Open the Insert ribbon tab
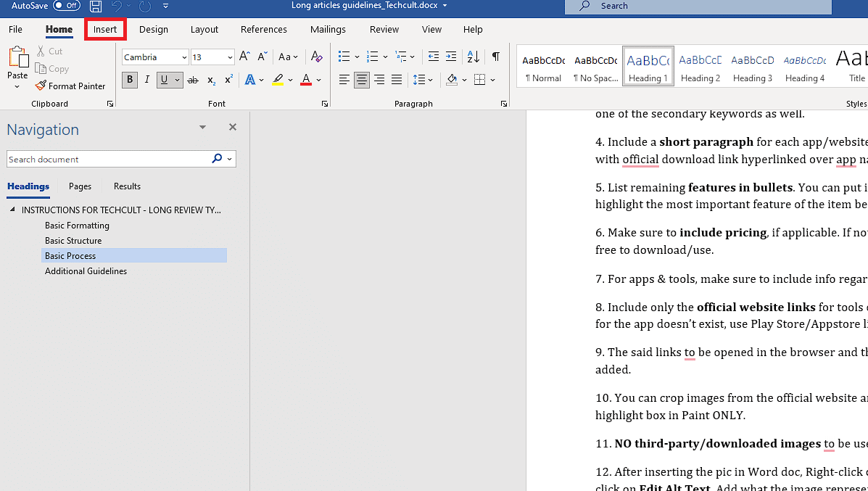The width and height of the screenshot is (868, 491). pos(105,30)
